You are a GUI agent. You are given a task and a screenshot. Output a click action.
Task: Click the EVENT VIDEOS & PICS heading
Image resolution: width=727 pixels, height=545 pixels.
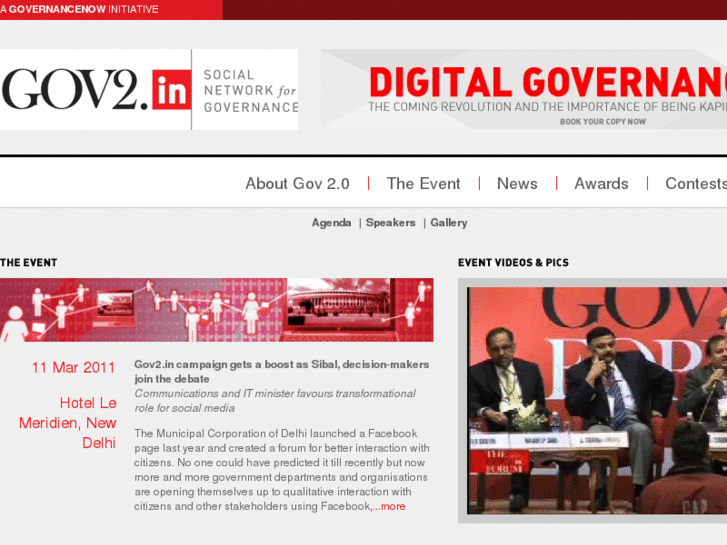click(x=513, y=263)
